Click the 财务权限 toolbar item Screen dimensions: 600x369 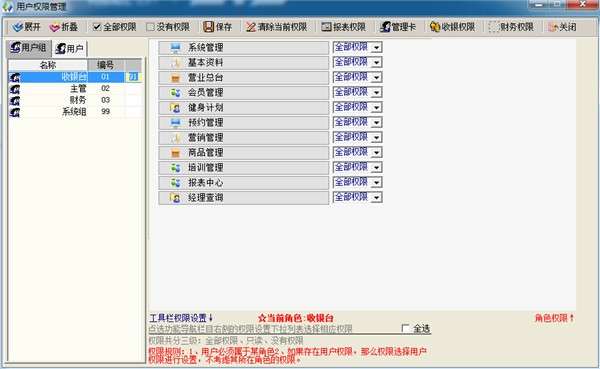(512, 27)
